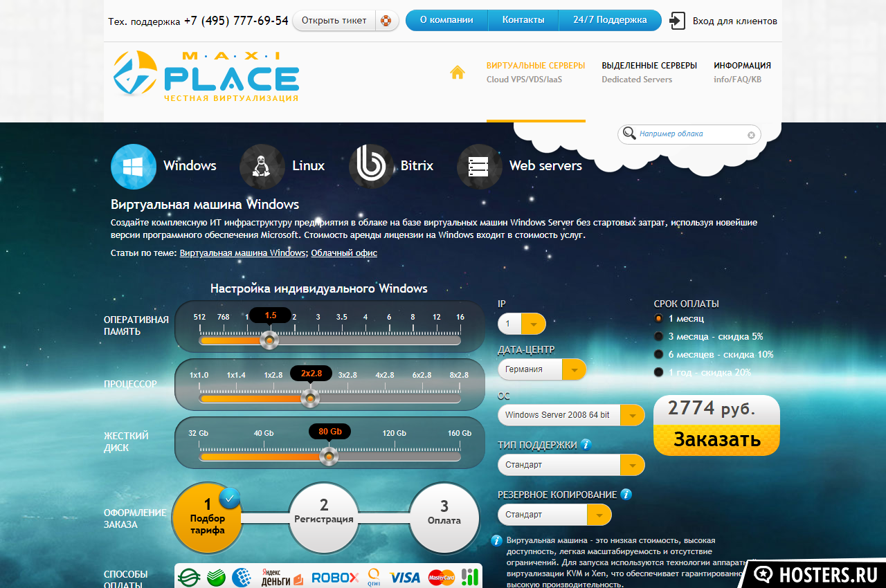The image size is (886, 588).
Task: Click the phone number +7 (495) 777-69-54
Action: tap(236, 21)
